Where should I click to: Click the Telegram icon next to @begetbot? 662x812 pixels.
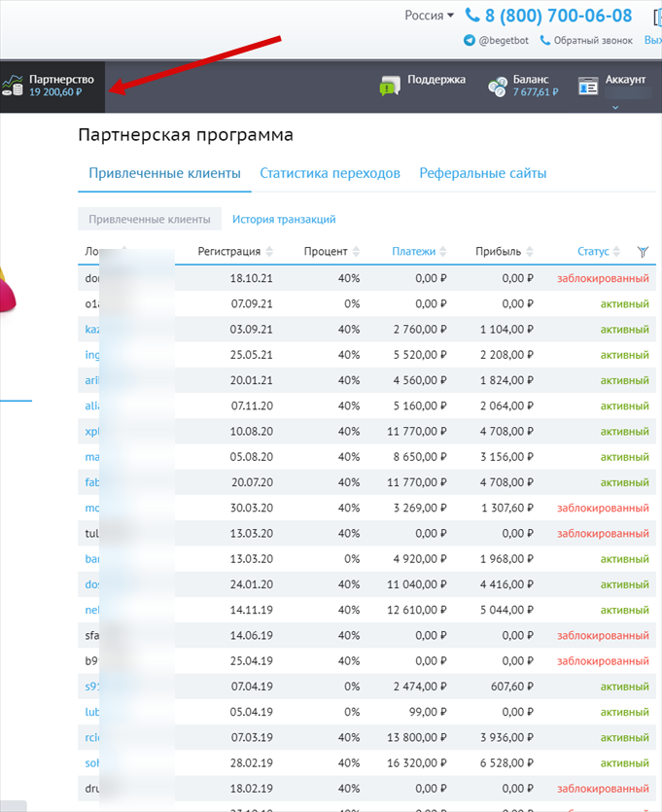click(x=469, y=41)
